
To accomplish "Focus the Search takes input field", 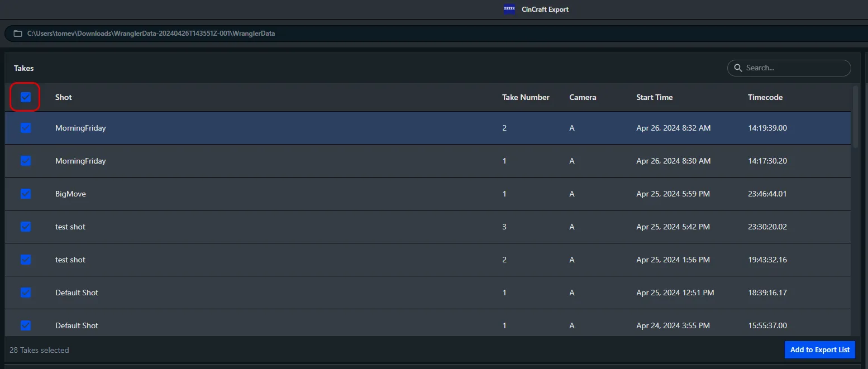I will click(789, 68).
